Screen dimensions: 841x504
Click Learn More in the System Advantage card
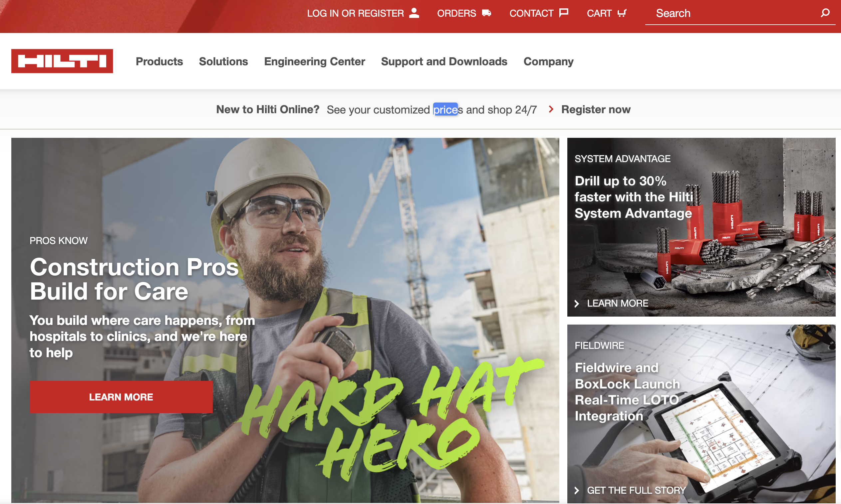click(x=618, y=303)
